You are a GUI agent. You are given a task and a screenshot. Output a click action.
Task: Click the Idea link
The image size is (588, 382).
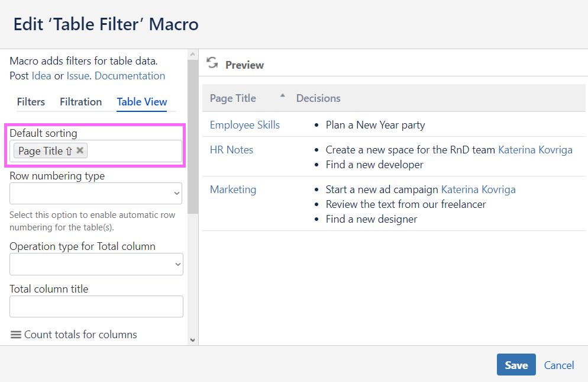41,76
